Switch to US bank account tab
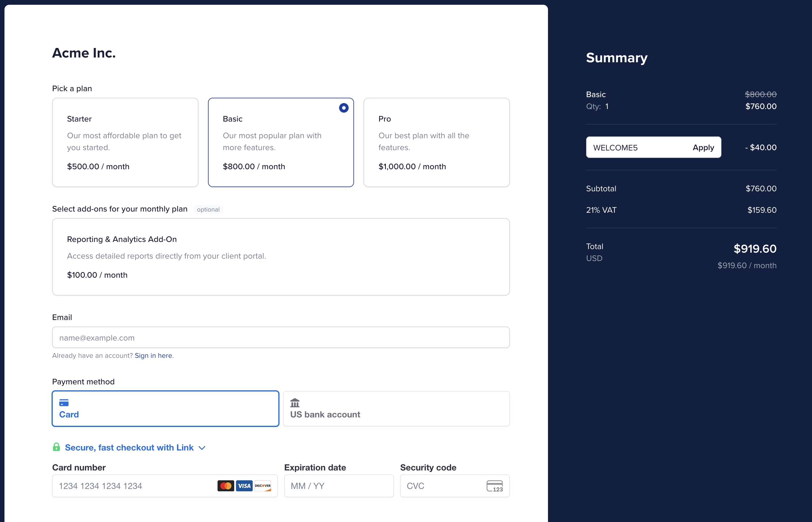 [396, 408]
